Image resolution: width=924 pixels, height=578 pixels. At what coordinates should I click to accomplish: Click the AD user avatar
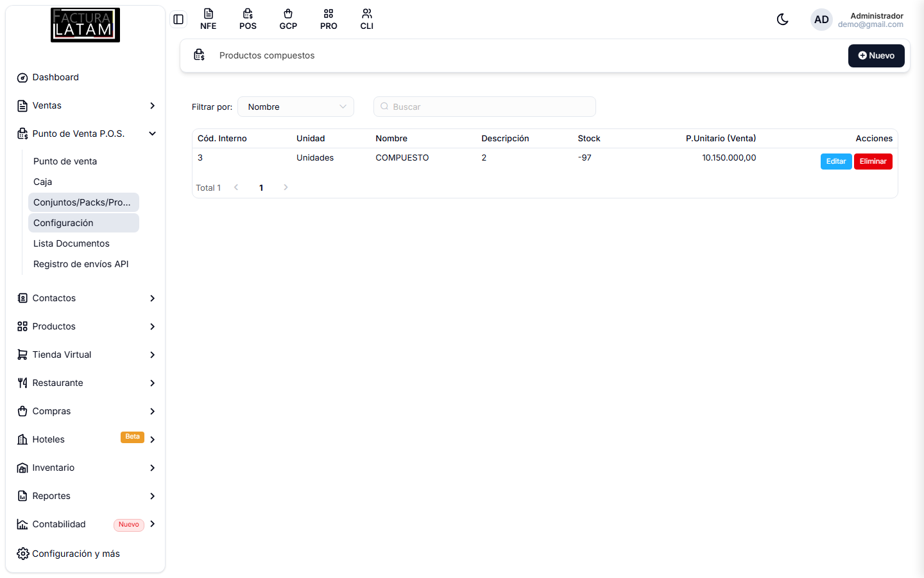[x=821, y=19]
